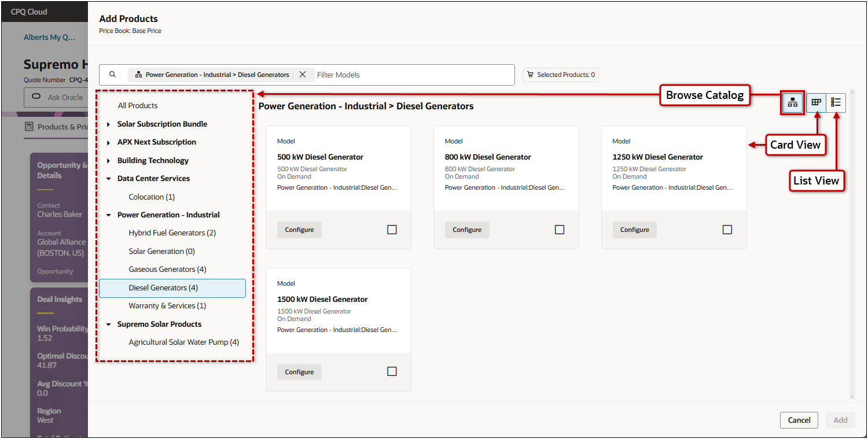
Task: Click Configure on the 800 kW Diesel Generator
Action: click(x=467, y=230)
